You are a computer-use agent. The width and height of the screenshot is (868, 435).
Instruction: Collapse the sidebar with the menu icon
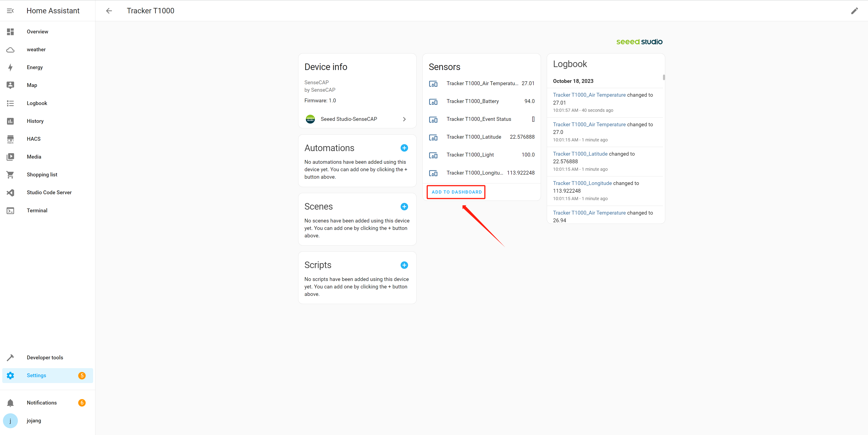[10, 11]
